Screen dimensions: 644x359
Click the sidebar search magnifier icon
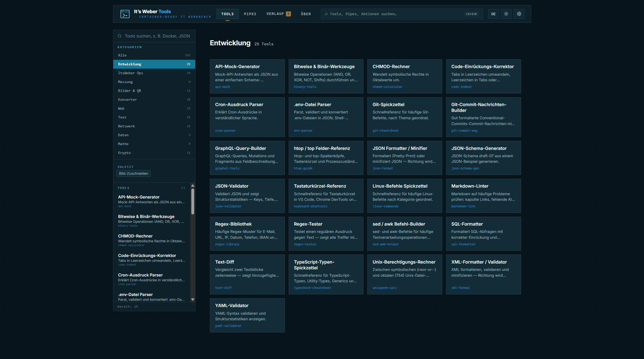click(x=120, y=36)
